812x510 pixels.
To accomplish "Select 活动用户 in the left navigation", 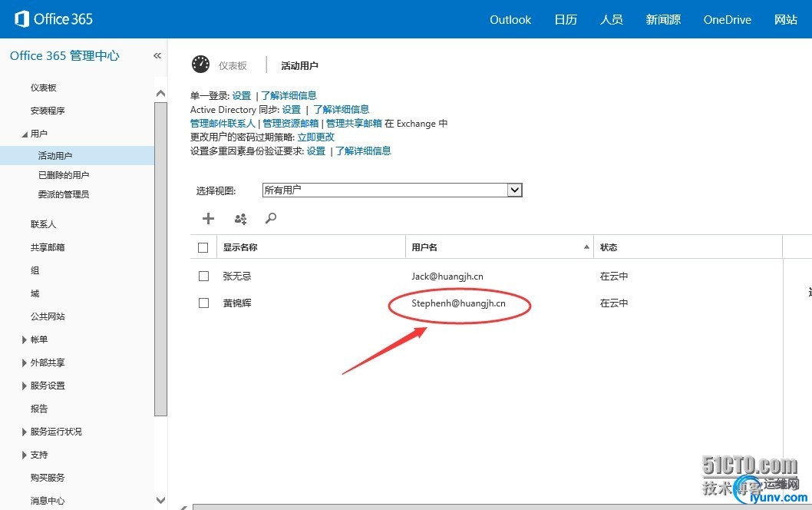I will (78, 155).
